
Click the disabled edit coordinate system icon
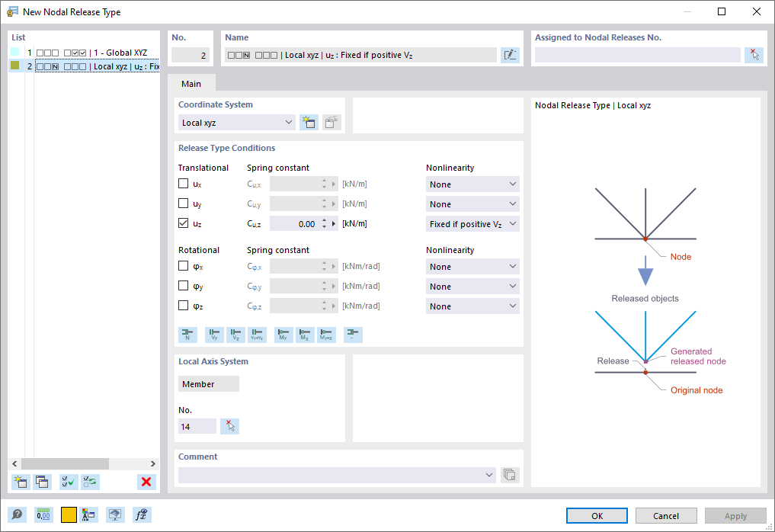click(331, 122)
